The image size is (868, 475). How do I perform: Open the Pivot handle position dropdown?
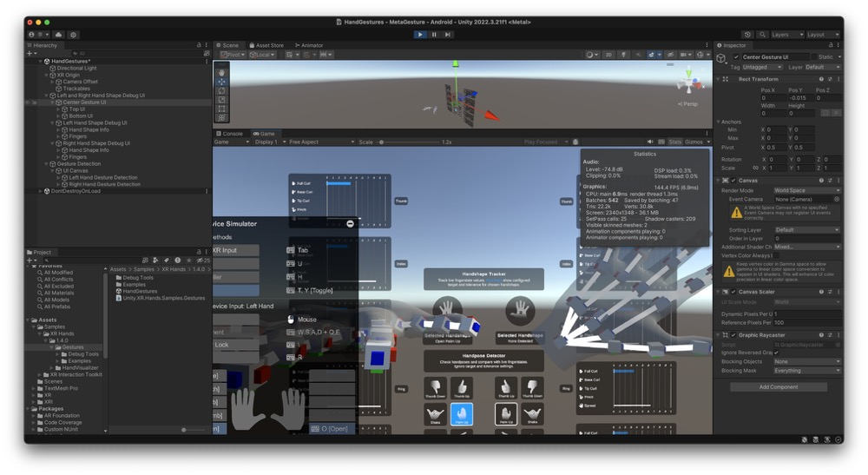233,55
